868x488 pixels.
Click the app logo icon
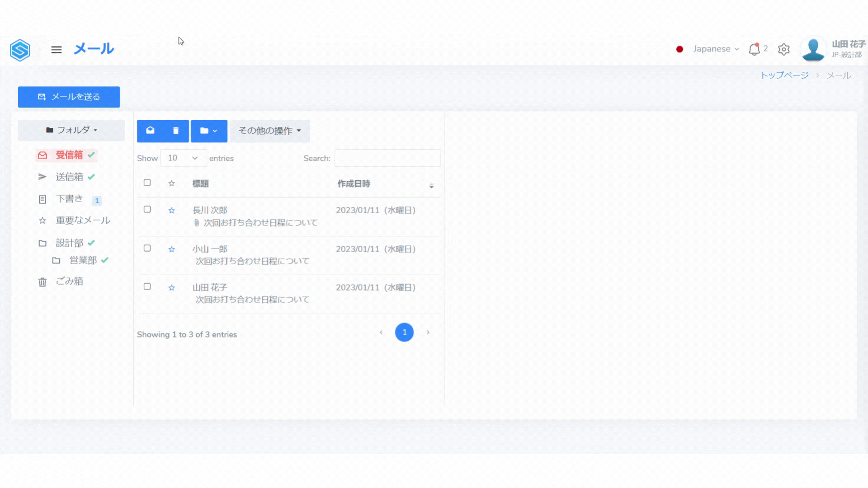[x=20, y=50]
